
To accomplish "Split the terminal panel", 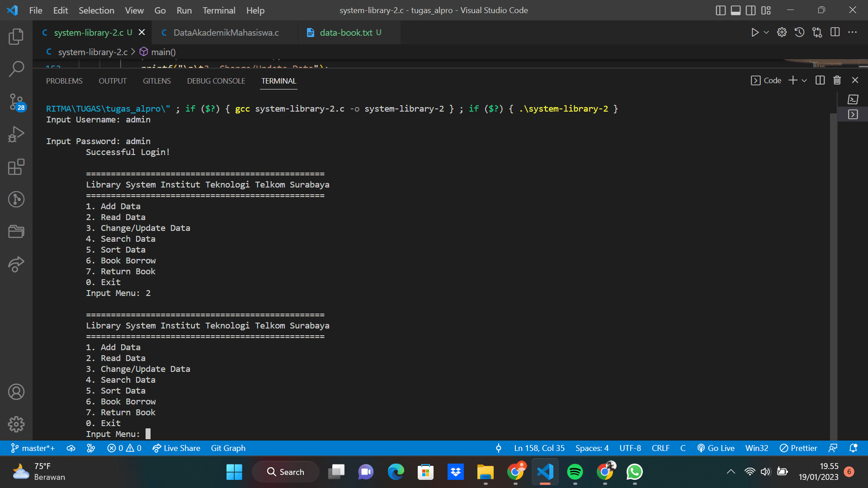I will click(820, 80).
